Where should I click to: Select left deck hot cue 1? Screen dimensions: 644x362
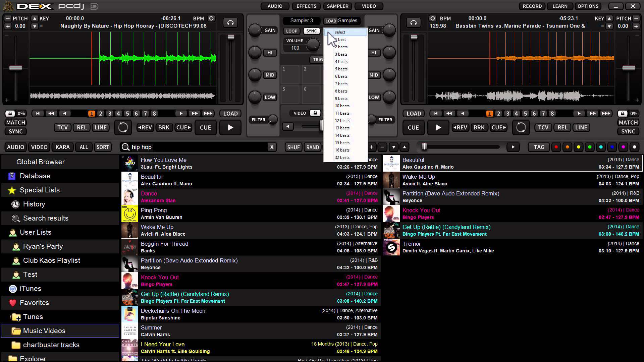(x=91, y=113)
